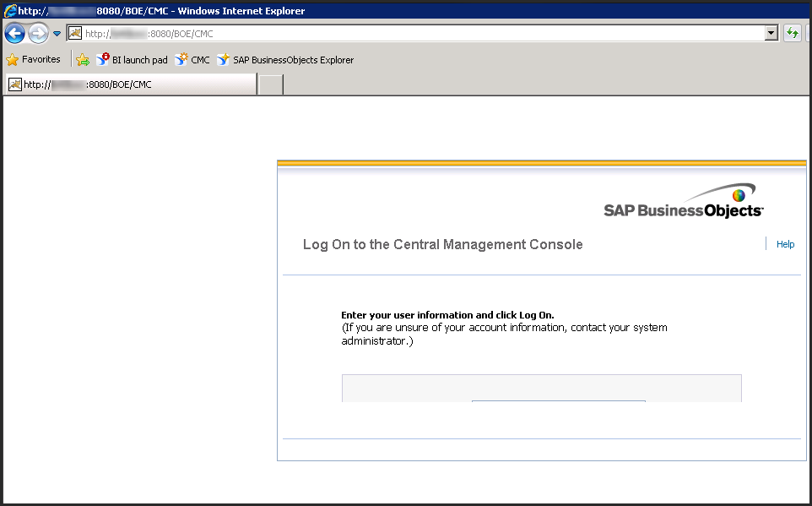Open the BI launch pad favorite link
Screen dimensions: 812x506
coord(132,60)
